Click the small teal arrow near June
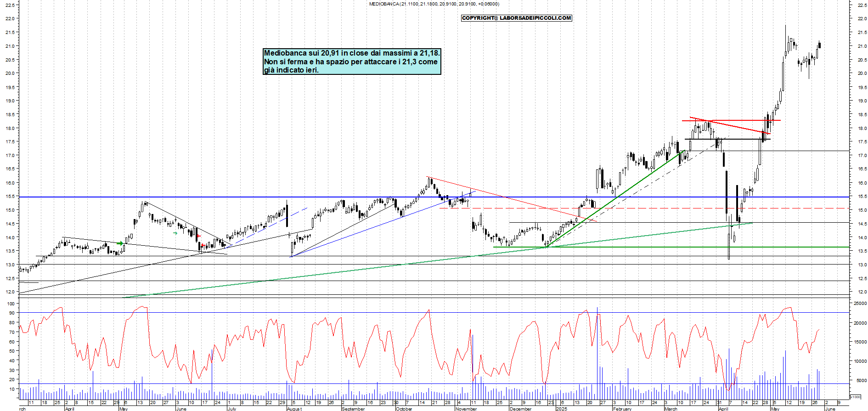This screenshot has width=868, height=411. (175, 233)
